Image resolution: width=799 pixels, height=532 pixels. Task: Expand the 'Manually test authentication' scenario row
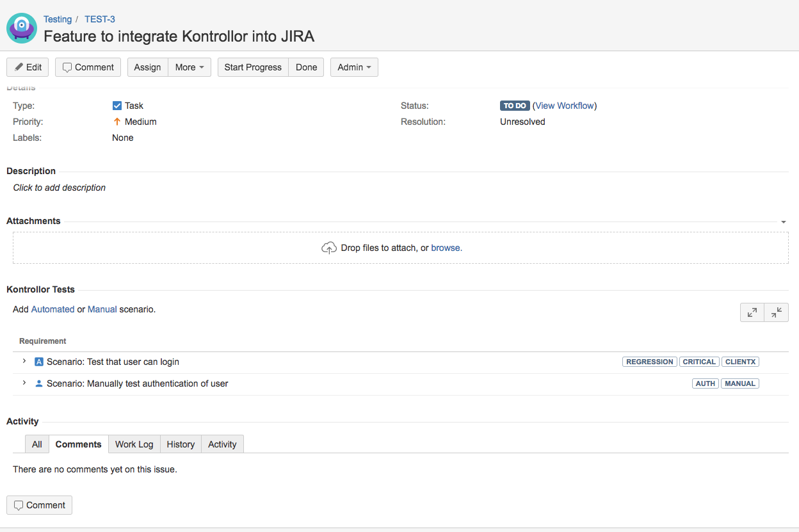tap(24, 383)
